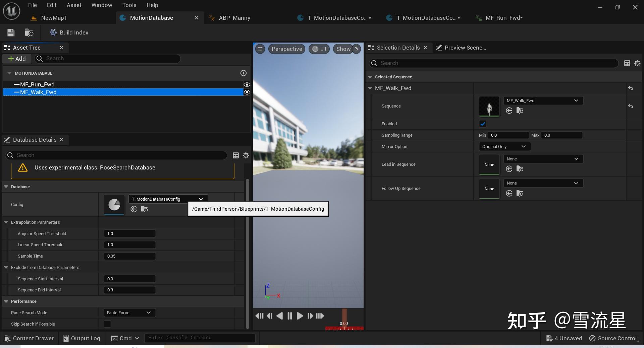Collapse the Extrapolation Parameters section
The width and height of the screenshot is (644, 348).
click(x=6, y=222)
